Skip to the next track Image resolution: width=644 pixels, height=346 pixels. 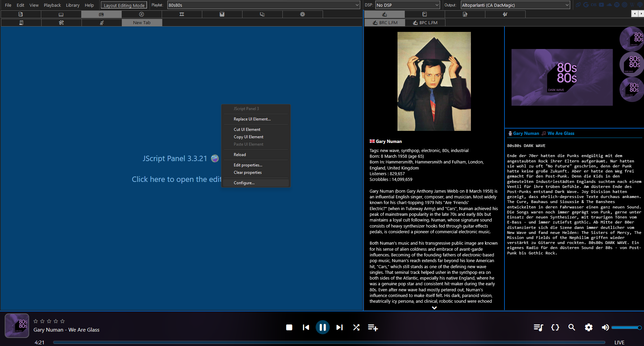coord(339,327)
